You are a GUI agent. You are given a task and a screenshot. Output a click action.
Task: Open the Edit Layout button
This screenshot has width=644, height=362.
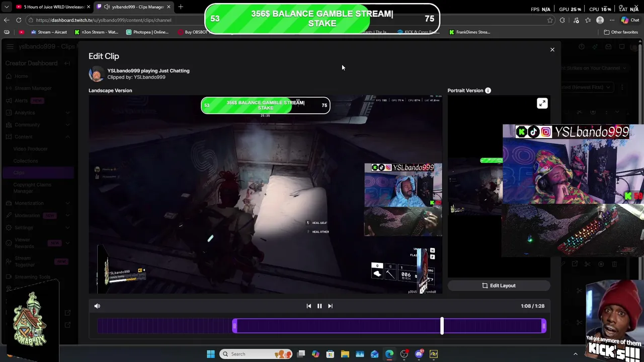coord(499,286)
